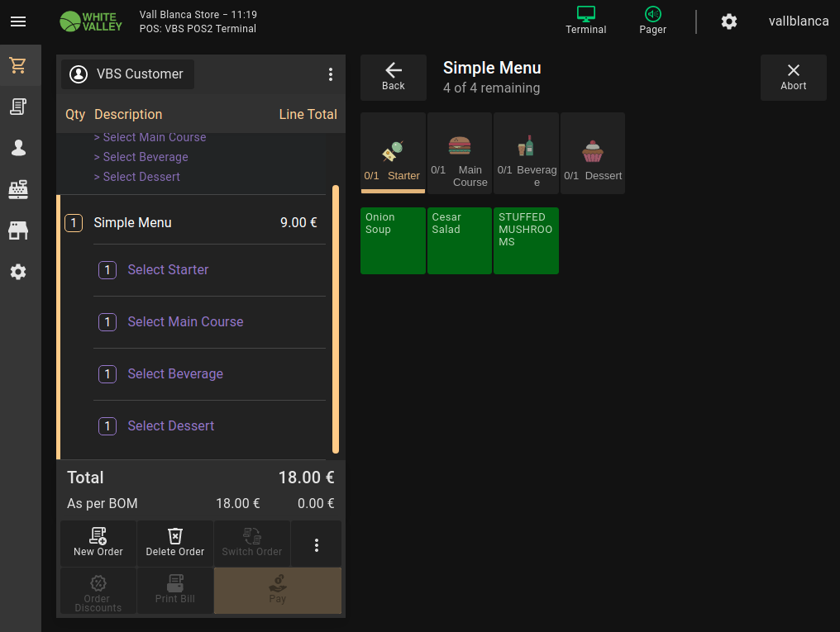
Task: Switch to the Beverage tab
Action: [526, 153]
